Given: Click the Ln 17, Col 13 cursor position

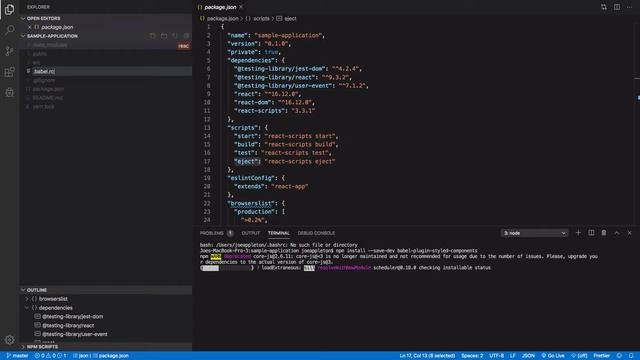Looking at the screenshot, I should pyautogui.click(x=427, y=356).
